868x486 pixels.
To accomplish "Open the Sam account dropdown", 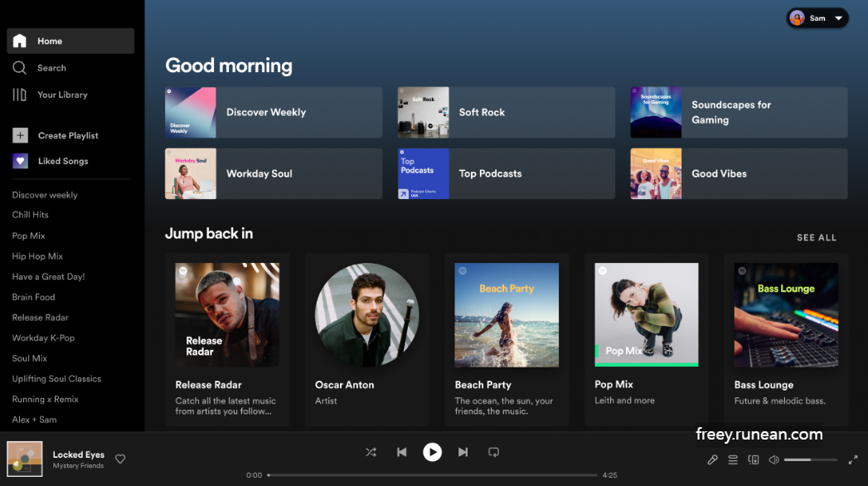I will pyautogui.click(x=817, y=17).
